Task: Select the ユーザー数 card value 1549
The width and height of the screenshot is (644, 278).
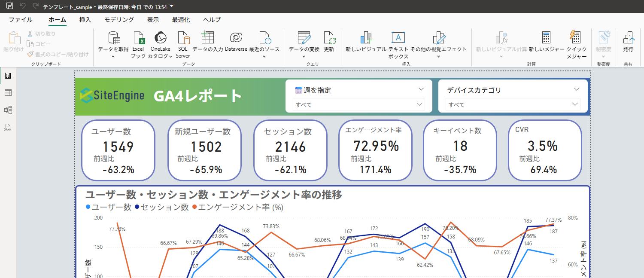Action: pos(118,147)
